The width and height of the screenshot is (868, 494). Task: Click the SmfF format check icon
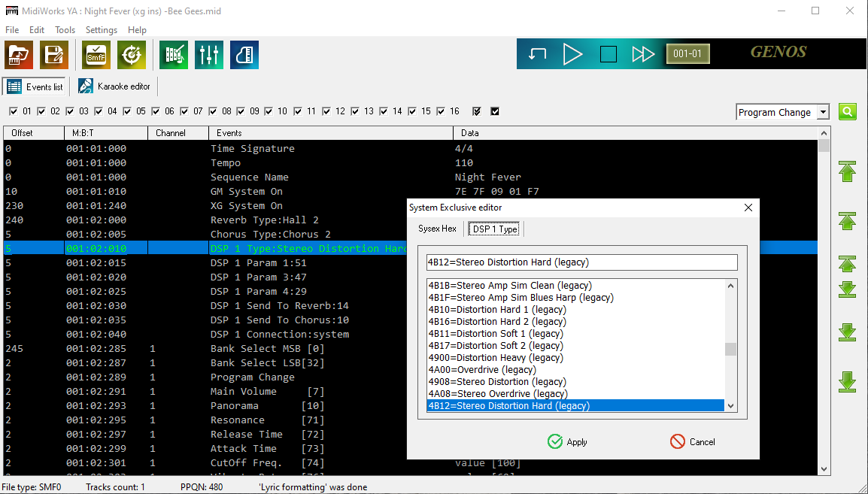point(96,55)
